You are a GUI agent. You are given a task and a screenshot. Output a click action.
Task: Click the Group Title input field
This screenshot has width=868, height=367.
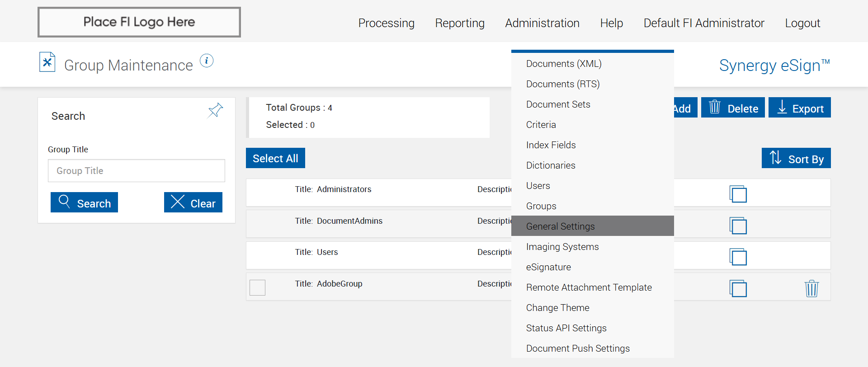[x=136, y=171]
